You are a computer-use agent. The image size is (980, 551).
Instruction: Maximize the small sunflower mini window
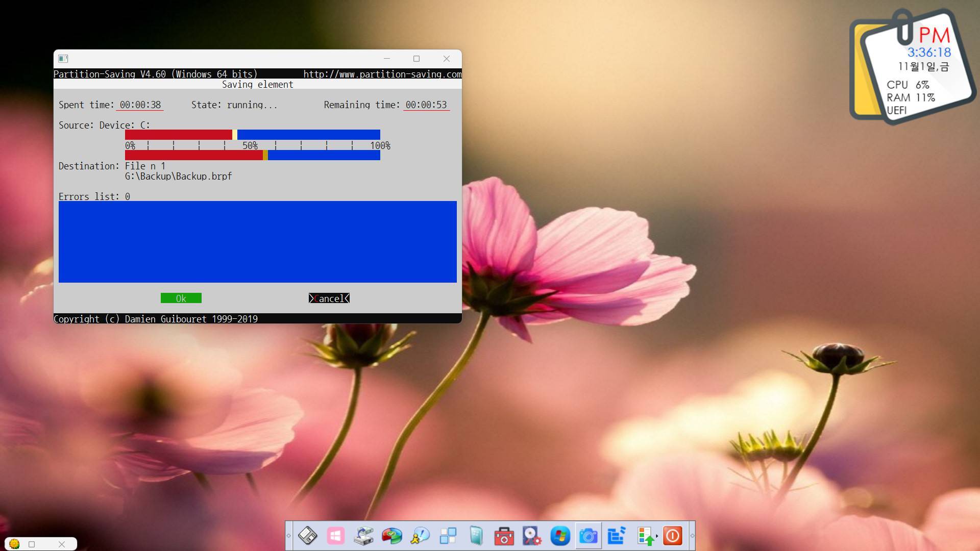32,544
